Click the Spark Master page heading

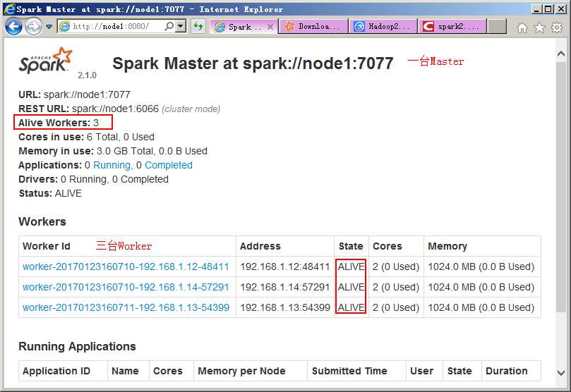pyautogui.click(x=253, y=63)
